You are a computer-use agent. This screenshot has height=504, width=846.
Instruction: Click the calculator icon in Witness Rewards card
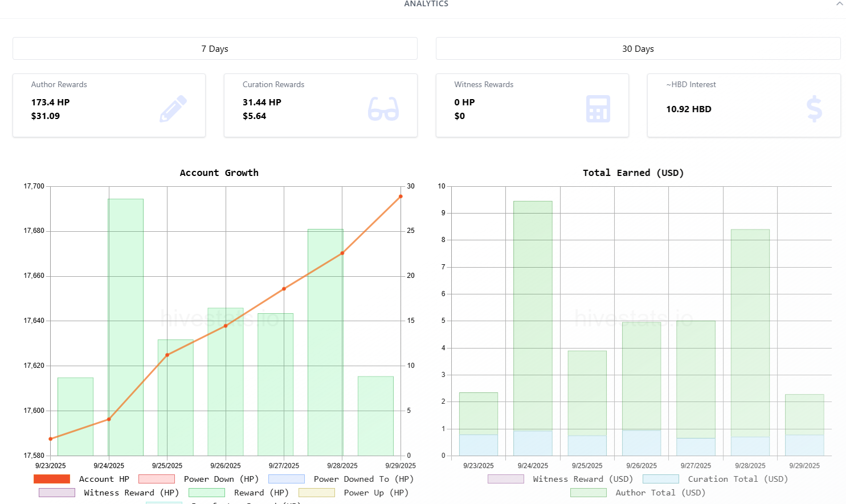[x=598, y=109]
